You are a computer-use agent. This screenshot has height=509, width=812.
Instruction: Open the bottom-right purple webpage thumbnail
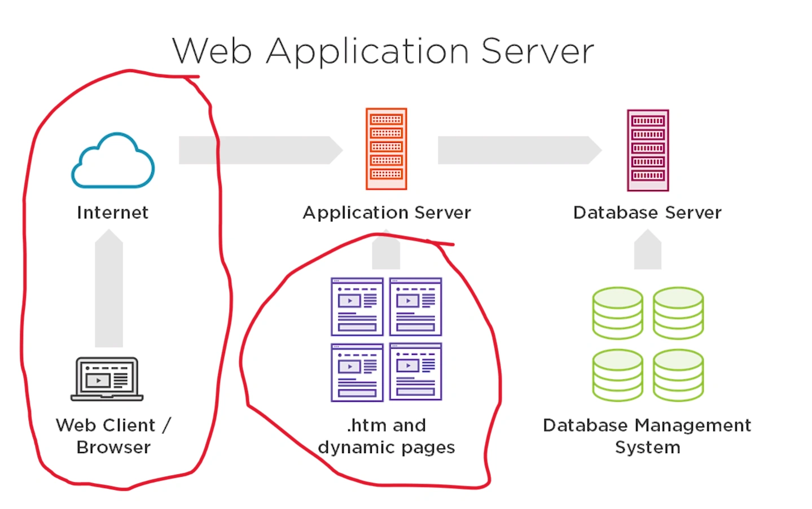(415, 372)
